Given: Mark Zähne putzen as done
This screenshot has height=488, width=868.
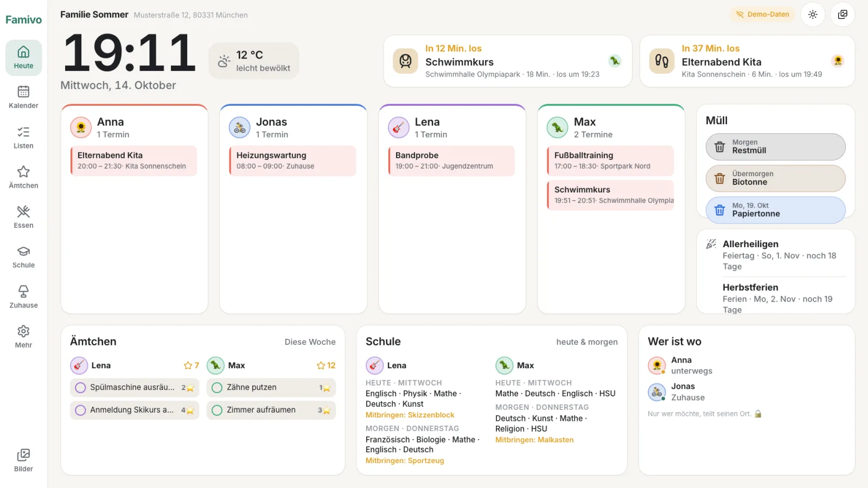Looking at the screenshot, I should tap(217, 388).
